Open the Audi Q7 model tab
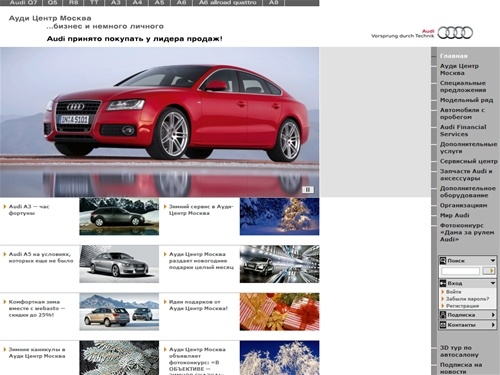 pyautogui.click(x=23, y=3)
